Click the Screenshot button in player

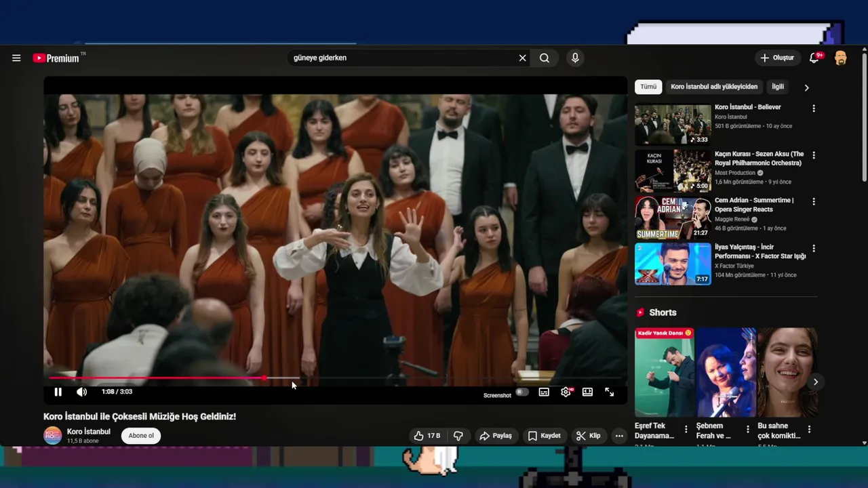497,395
